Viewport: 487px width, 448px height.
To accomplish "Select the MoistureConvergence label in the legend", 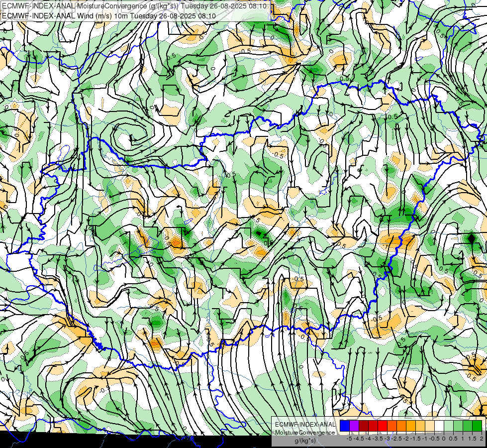I will (x=305, y=433).
